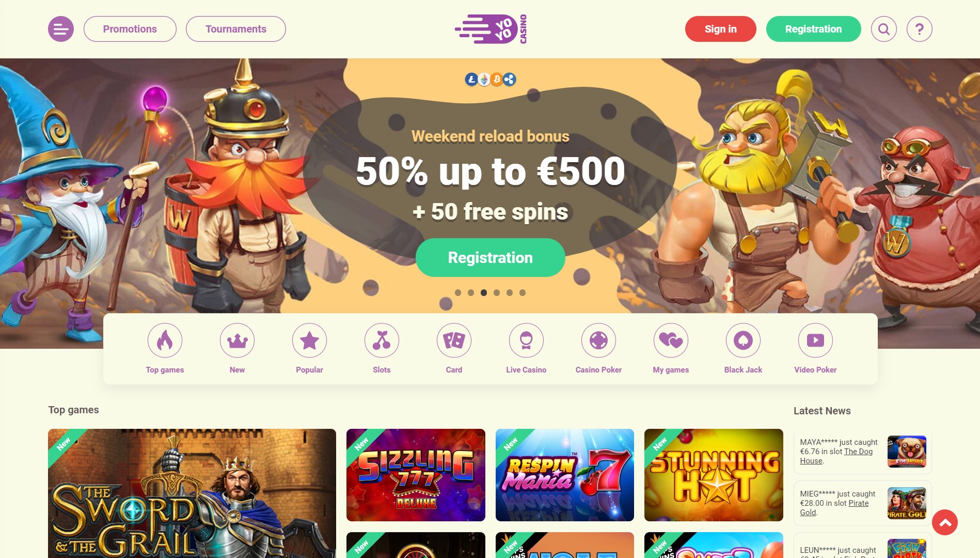Image resolution: width=980 pixels, height=558 pixels.
Task: Click the red Sign in button
Action: click(x=721, y=29)
